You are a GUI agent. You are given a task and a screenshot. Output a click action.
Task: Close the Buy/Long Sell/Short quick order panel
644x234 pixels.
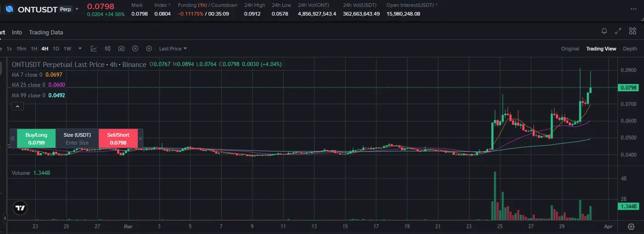click(140, 138)
